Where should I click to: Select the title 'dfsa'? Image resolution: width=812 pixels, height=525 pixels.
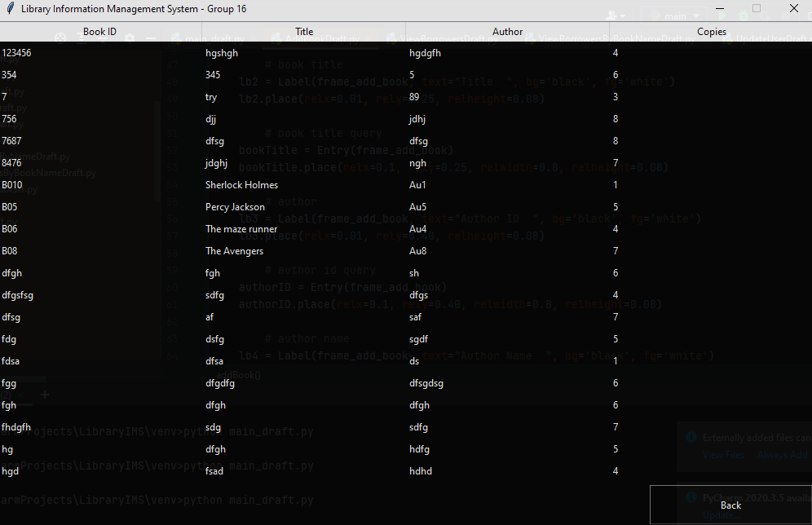tap(214, 361)
